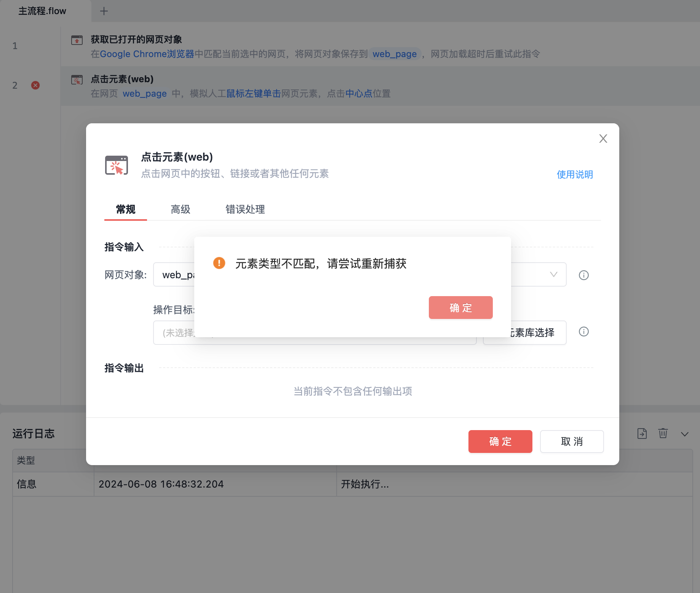The width and height of the screenshot is (700, 593).
Task: Click the 取消 button in dialog
Action: pyautogui.click(x=572, y=442)
